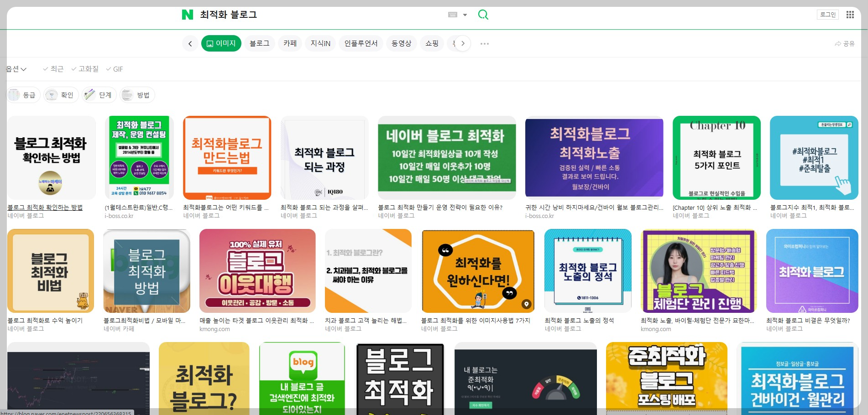The width and height of the screenshot is (868, 415).
Task: Open the blue 최적화블로그 건바이건·월관리 thumbnail
Action: point(798,379)
